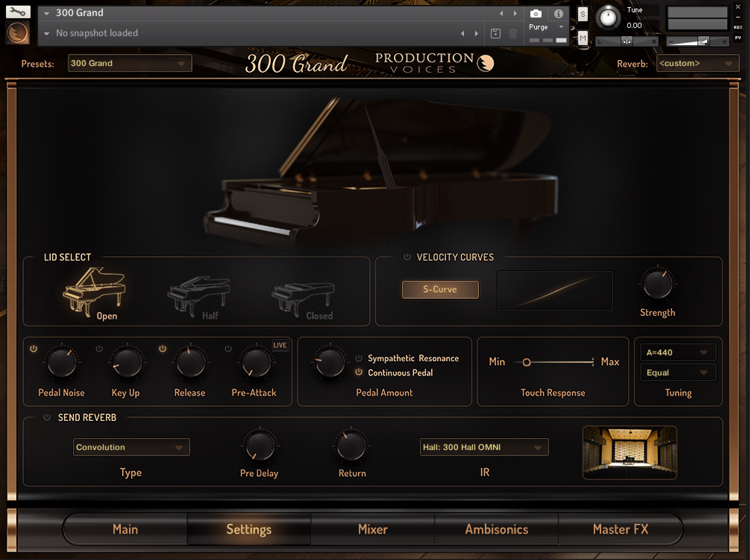
Task: Toggle the AUX panel button
Action: coord(738,27)
